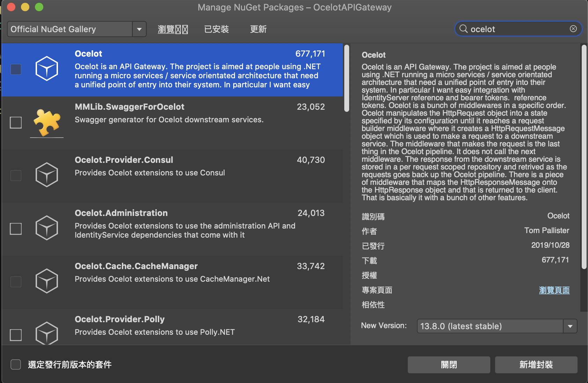Enable the 選定發行前版本的套件 prerelease checkbox
This screenshot has height=383, width=588.
[x=16, y=364]
